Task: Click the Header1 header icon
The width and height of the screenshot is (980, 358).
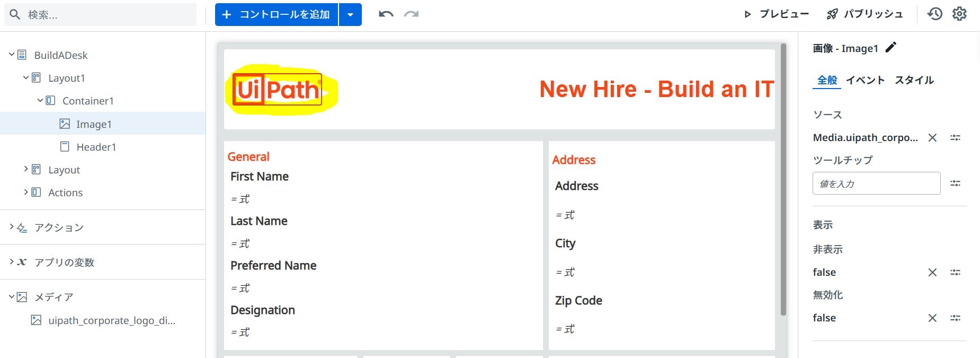Action: [65, 146]
